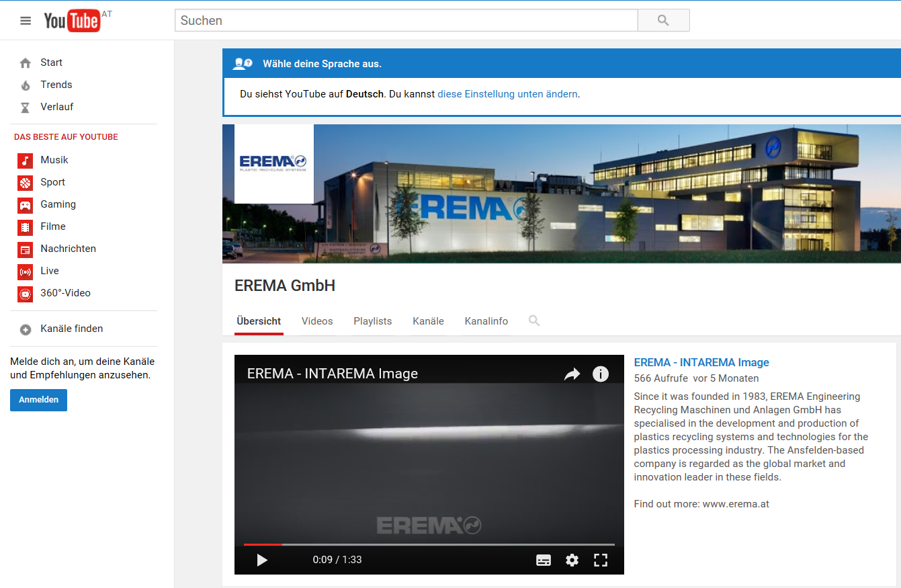
Task: Open the Musik channel icon
Action: pyautogui.click(x=26, y=161)
